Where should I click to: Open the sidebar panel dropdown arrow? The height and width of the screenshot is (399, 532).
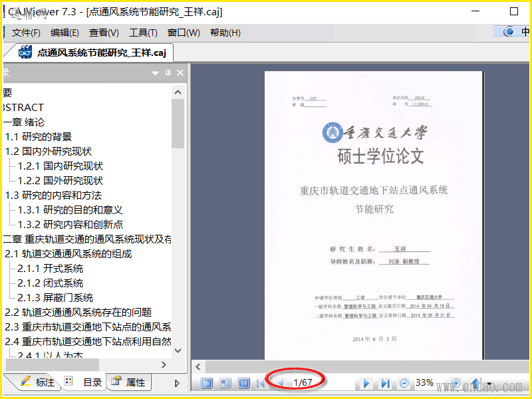(155, 73)
